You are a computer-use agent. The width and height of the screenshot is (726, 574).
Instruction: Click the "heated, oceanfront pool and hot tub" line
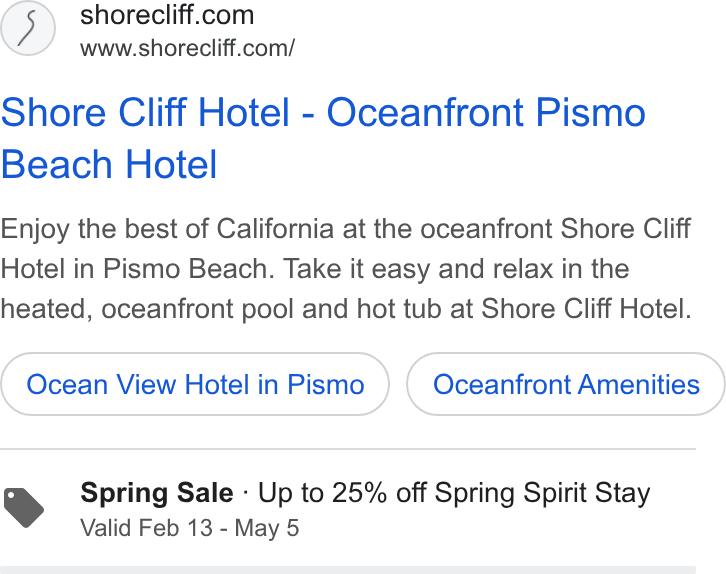pyautogui.click(x=346, y=309)
